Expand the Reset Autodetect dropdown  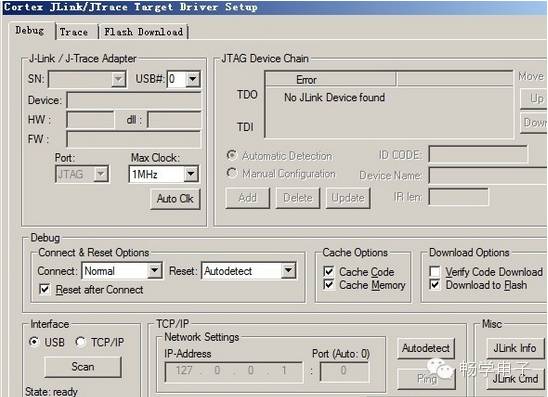[288, 270]
